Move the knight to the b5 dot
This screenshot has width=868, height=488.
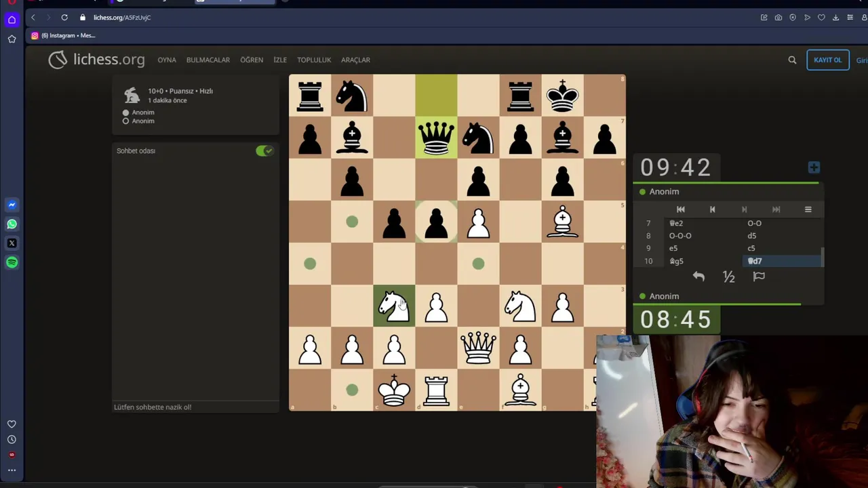pos(352,222)
